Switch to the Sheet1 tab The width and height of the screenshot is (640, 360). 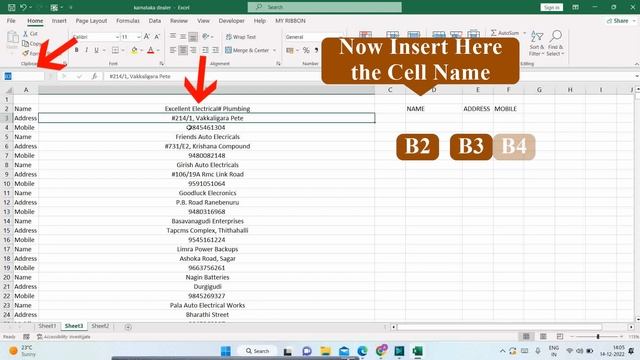pos(47,326)
